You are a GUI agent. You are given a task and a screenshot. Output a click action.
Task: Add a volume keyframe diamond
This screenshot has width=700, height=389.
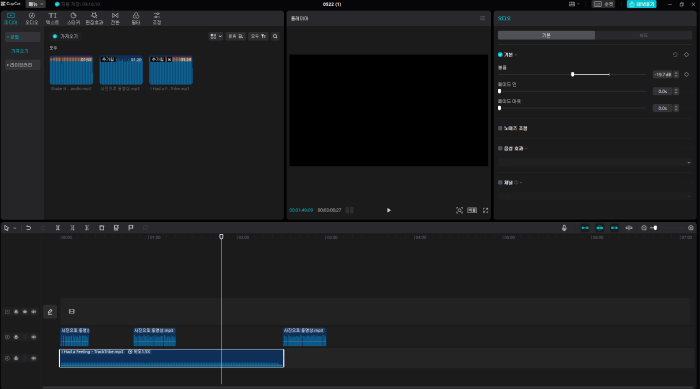(x=687, y=75)
